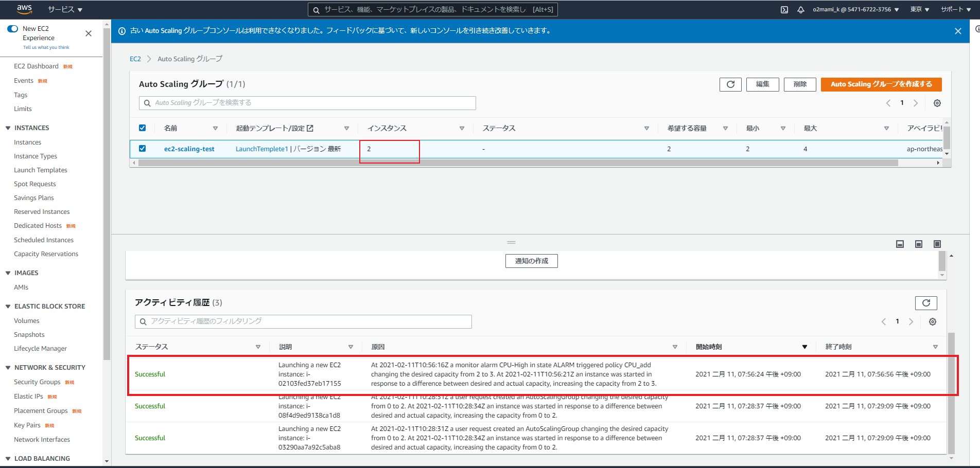The image size is (980, 468).
Task: Open EC2 Dashboard in sidebar
Action: tap(36, 66)
